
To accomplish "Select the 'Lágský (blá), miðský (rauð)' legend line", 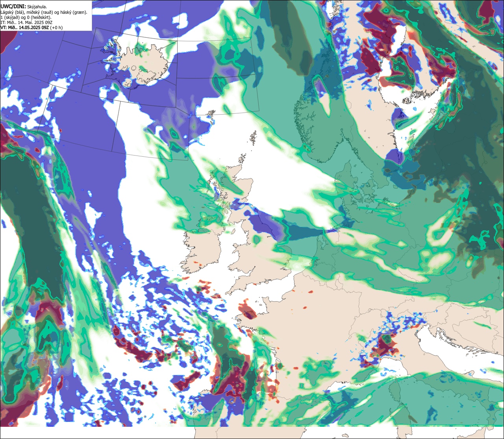I will point(44,12).
